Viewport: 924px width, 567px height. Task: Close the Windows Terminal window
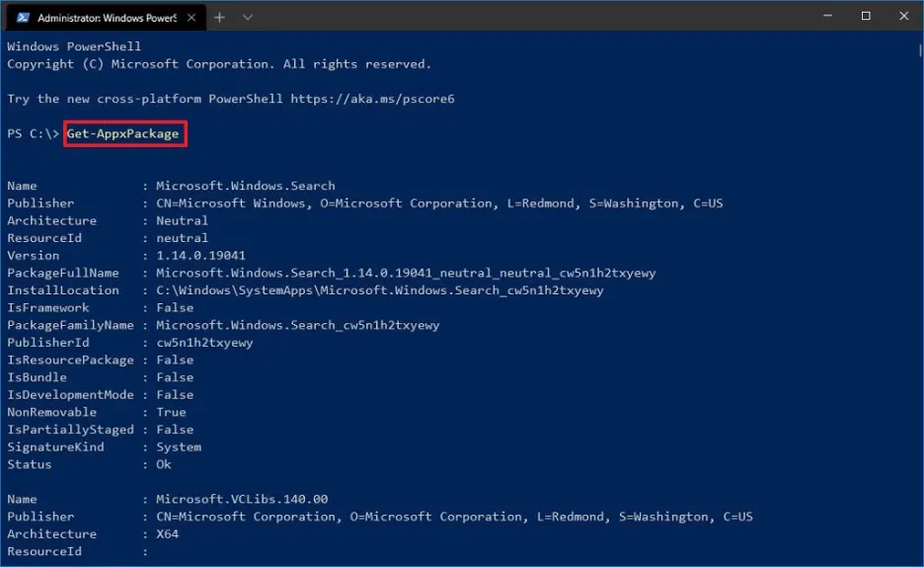point(903,16)
